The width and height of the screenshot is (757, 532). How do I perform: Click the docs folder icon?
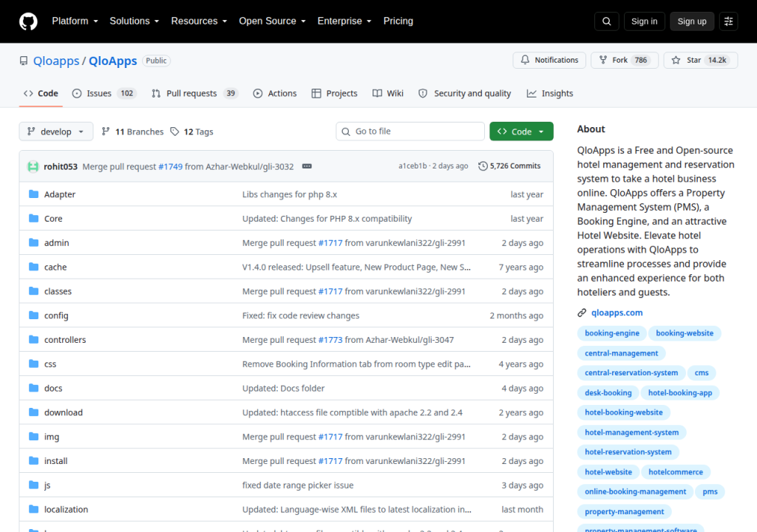(34, 388)
